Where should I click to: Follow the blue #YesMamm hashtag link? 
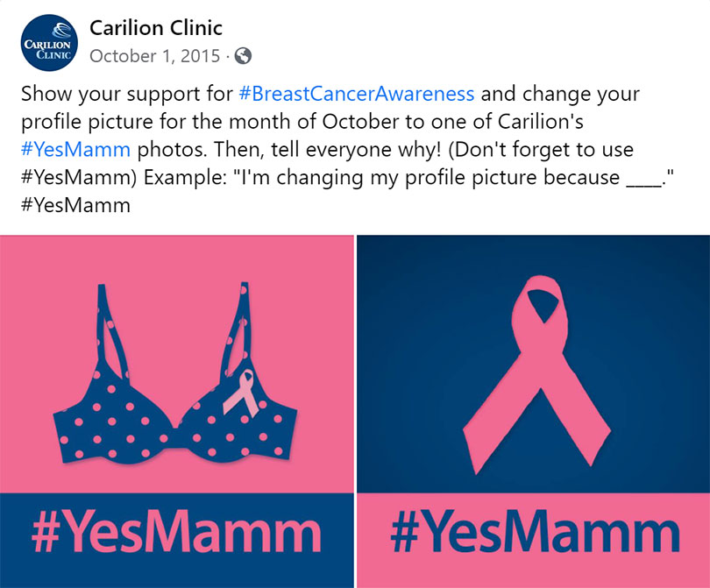75,150
